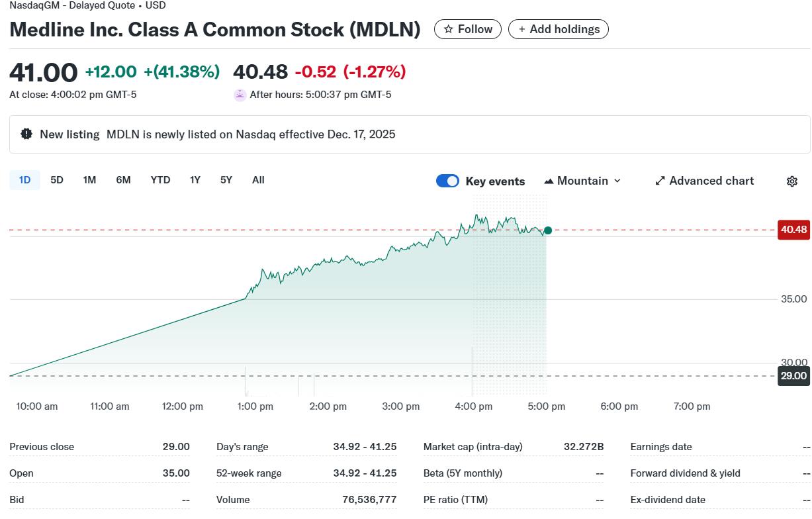This screenshot has width=812, height=519.
Task: Toggle the Key events switch
Action: click(x=447, y=181)
